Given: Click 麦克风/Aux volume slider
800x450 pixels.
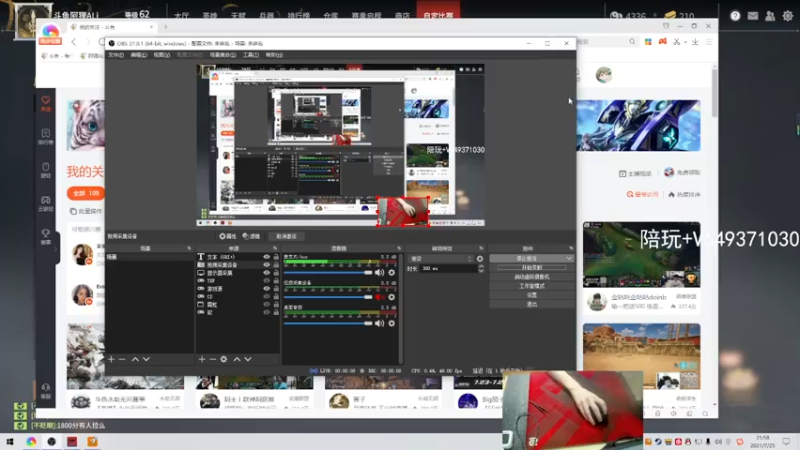Looking at the screenshot, I should [328, 272].
